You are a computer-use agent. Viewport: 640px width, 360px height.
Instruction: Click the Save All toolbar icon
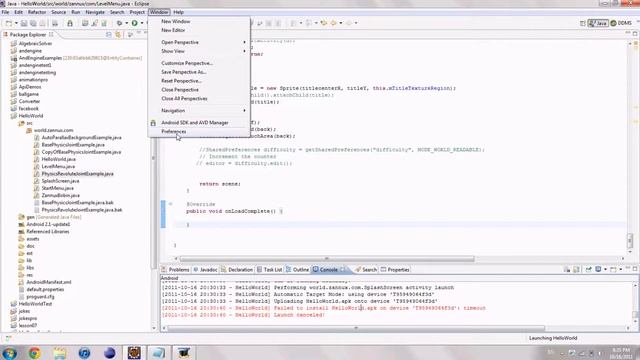(x=33, y=23)
